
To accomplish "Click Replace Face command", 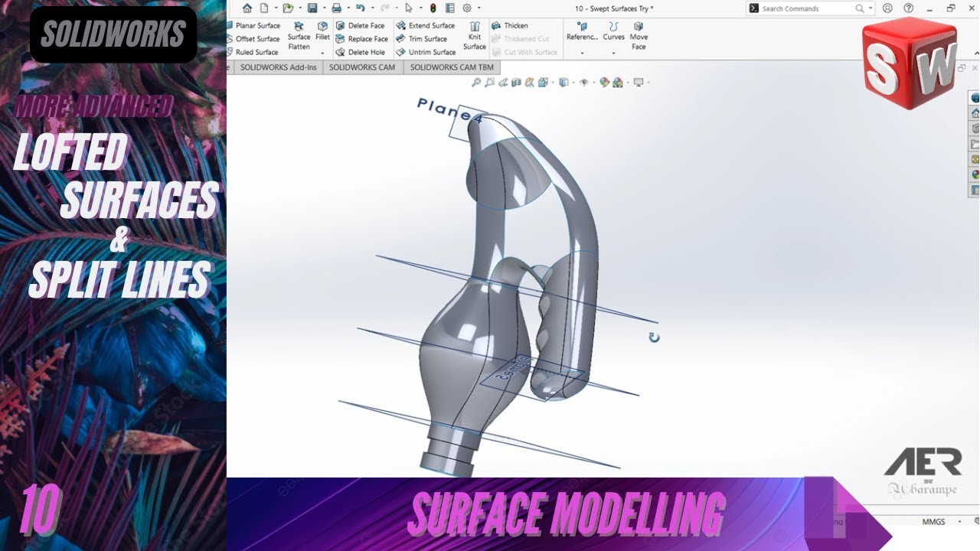I will (x=361, y=39).
